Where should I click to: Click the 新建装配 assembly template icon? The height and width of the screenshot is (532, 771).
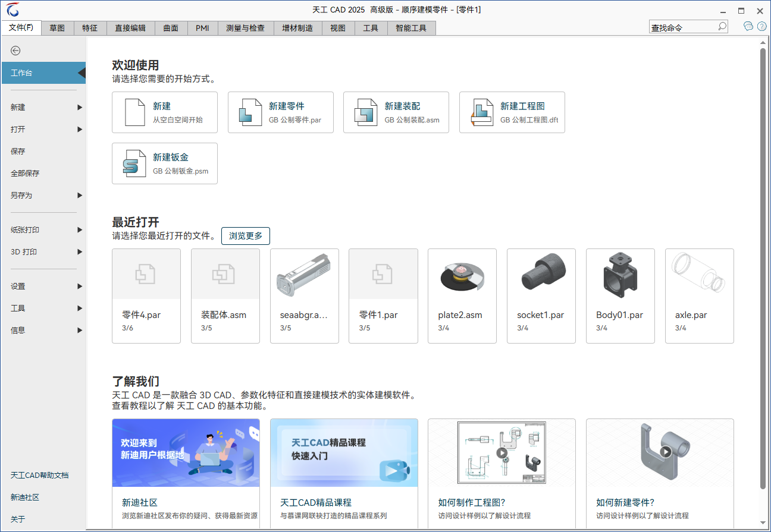[x=366, y=112]
